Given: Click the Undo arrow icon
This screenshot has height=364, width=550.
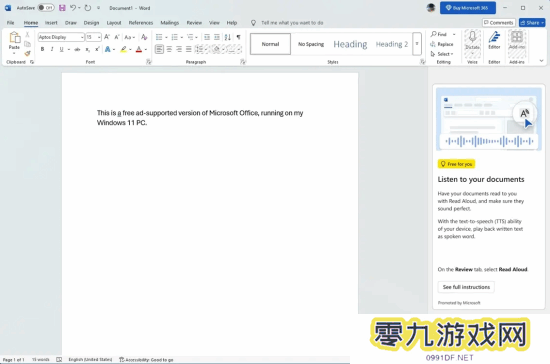Looking at the screenshot, I should pos(73,8).
